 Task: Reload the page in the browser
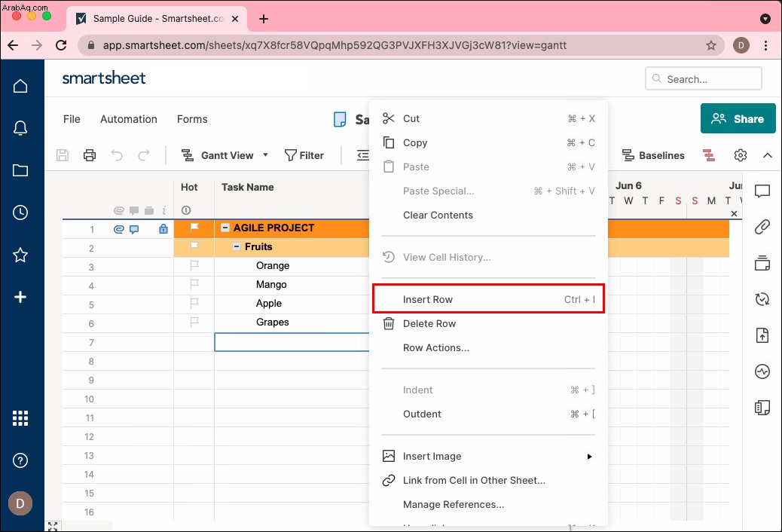(x=61, y=45)
